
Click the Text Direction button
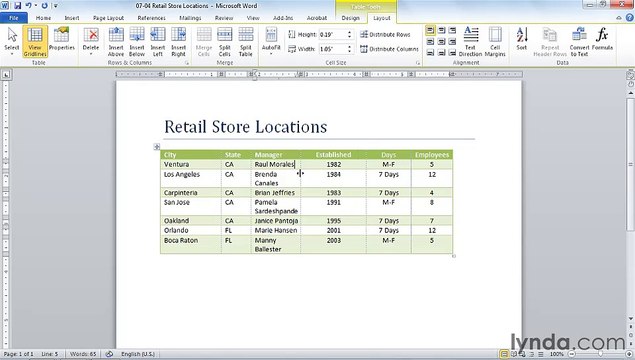pyautogui.click(x=470, y=42)
